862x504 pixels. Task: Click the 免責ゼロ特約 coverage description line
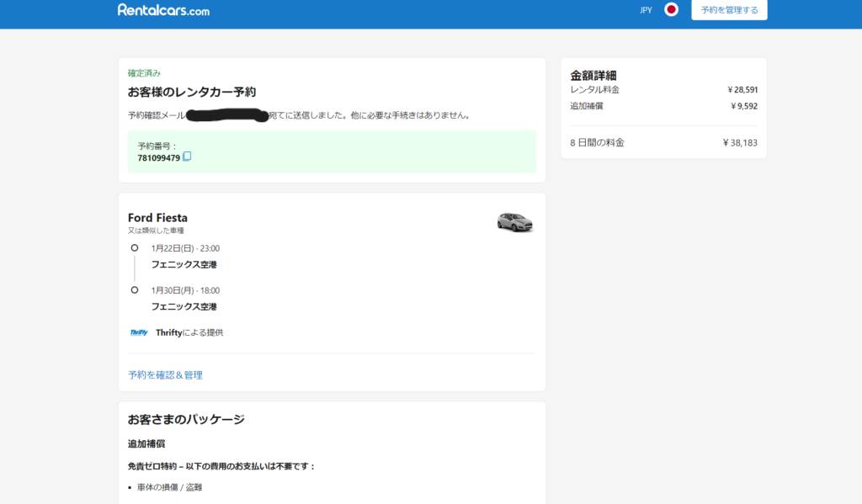[x=222, y=467]
